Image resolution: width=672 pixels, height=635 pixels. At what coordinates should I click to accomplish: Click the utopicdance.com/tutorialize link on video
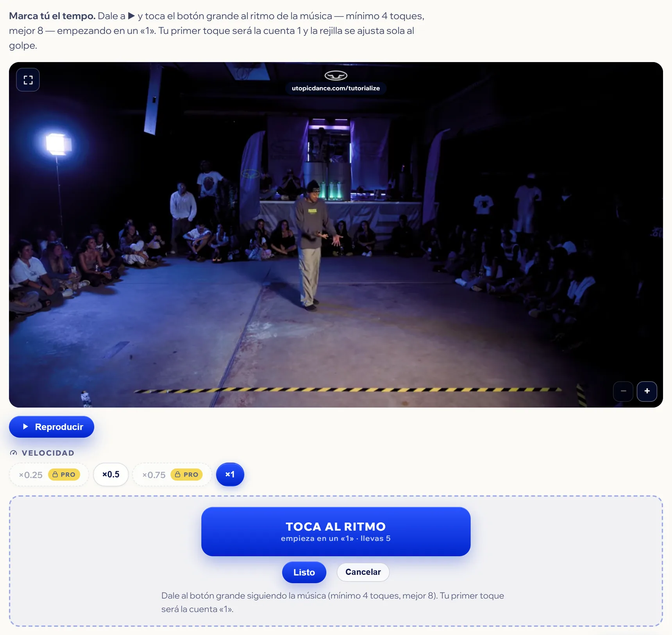pyautogui.click(x=336, y=88)
